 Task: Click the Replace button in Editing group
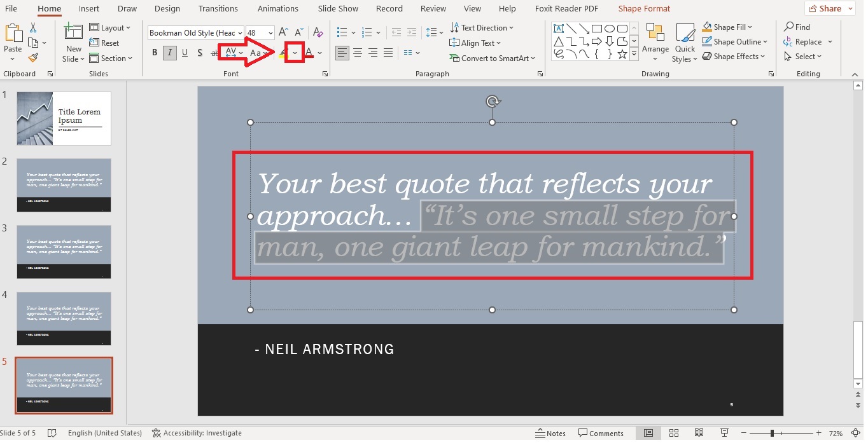pyautogui.click(x=807, y=41)
